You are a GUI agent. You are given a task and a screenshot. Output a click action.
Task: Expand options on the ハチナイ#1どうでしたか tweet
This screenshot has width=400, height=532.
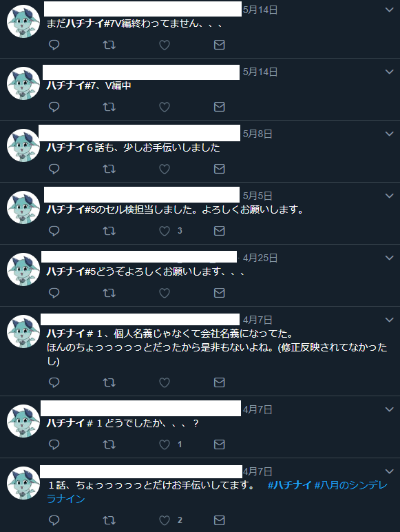(x=390, y=409)
